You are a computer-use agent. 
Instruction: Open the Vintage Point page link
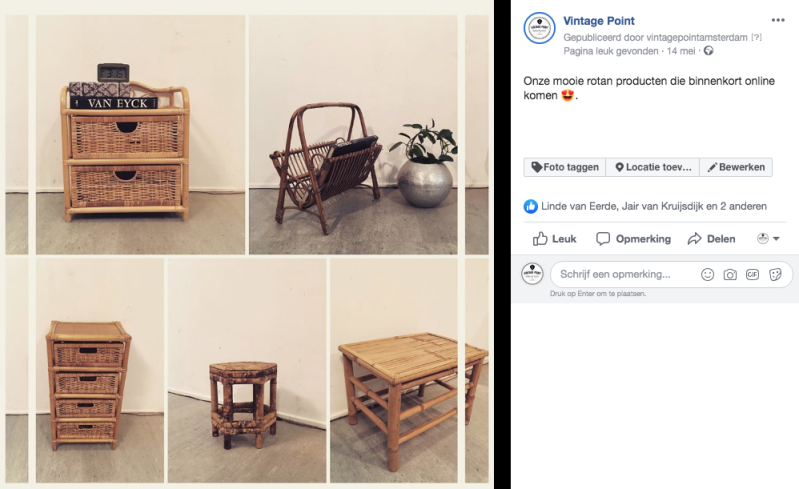point(599,21)
